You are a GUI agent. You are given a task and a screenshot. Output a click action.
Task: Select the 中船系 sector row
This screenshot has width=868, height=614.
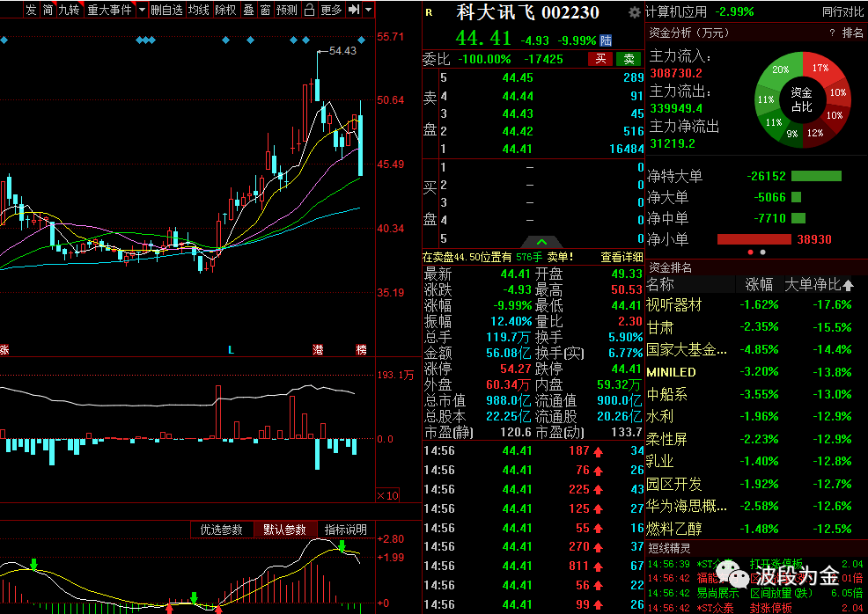pyautogui.click(x=756, y=394)
